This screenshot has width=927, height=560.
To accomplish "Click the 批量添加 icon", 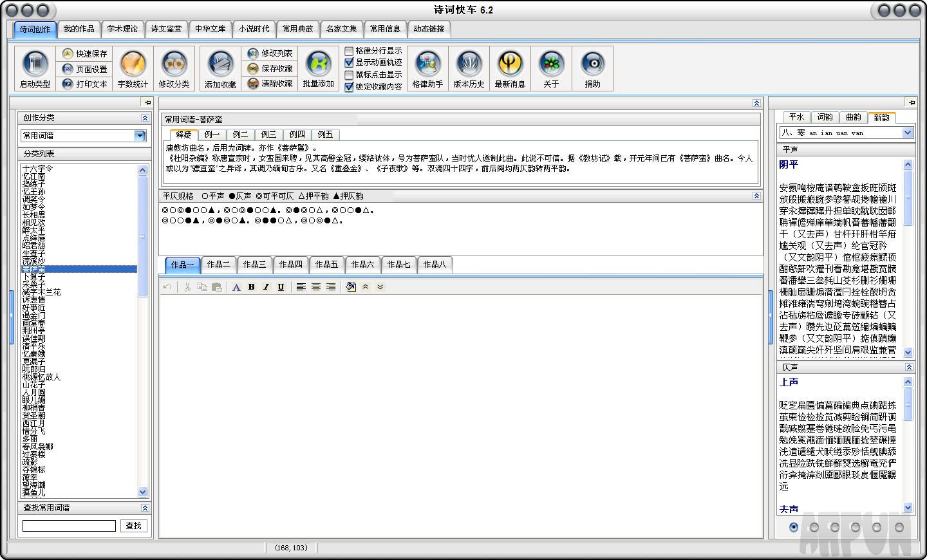I will [318, 64].
